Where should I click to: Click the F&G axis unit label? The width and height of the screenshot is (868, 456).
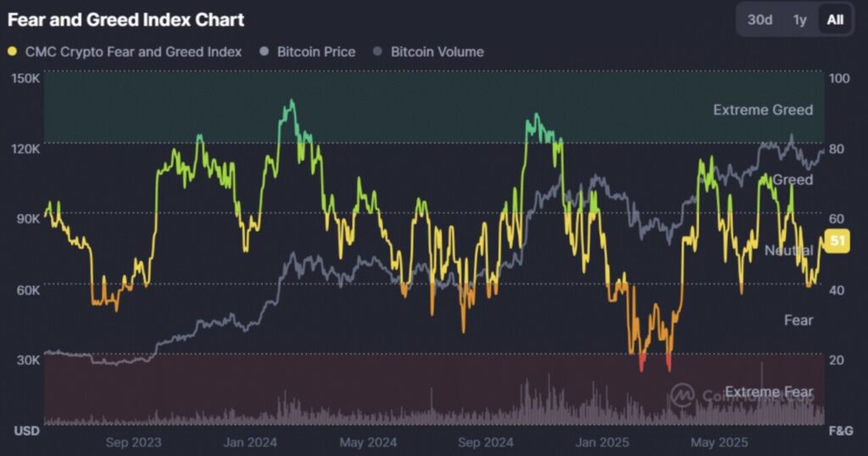pos(838,431)
